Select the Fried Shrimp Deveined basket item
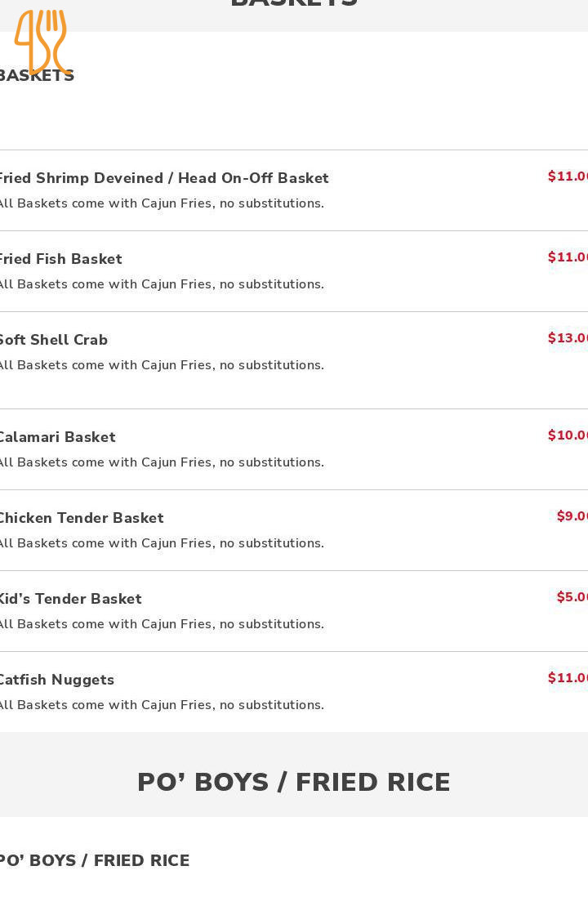Screen dimensions: 588x924 click(163, 178)
